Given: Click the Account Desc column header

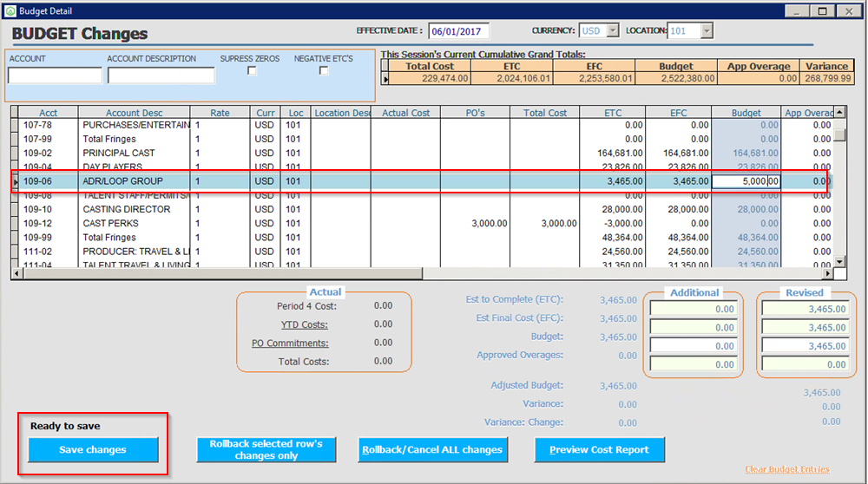Looking at the screenshot, I should click(134, 113).
